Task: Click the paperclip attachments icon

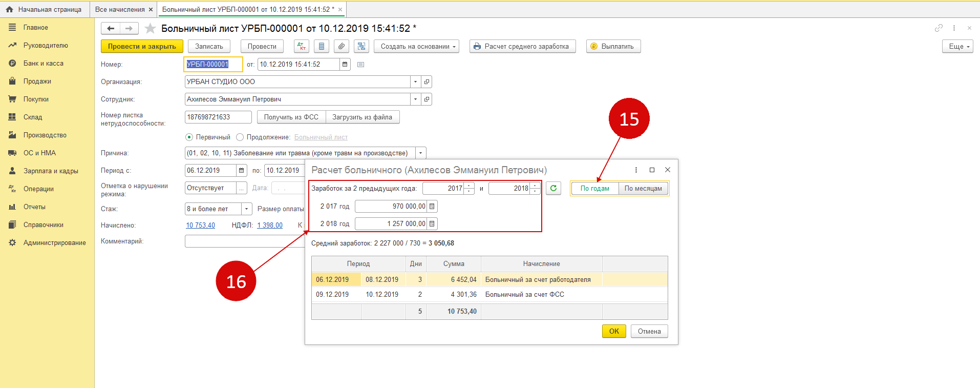Action: tap(342, 47)
